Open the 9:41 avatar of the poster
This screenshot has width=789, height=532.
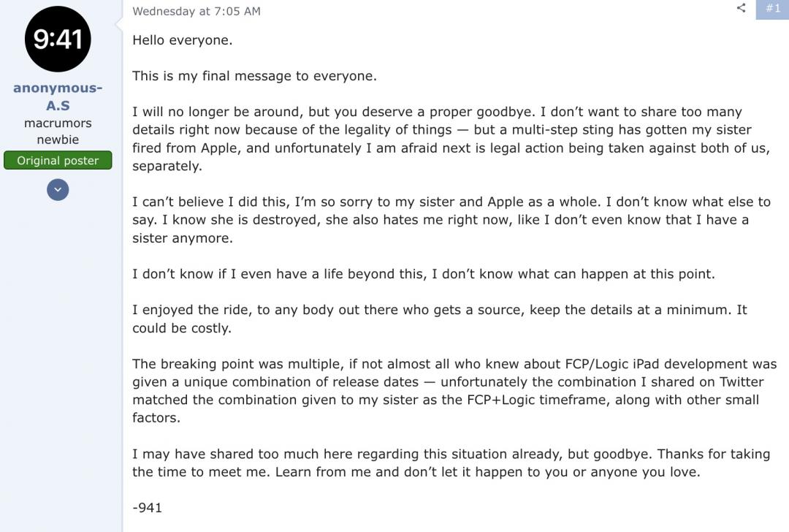pos(58,39)
